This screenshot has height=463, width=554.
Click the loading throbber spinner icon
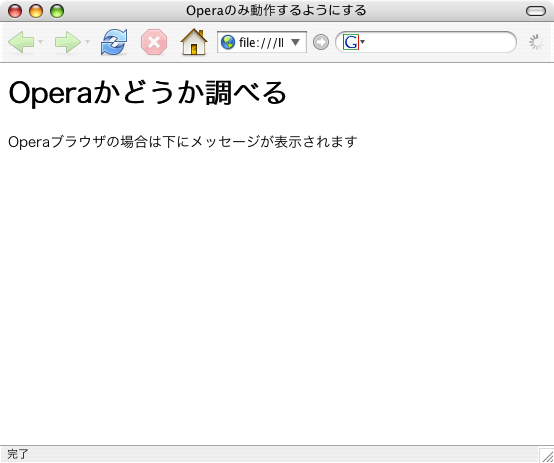[536, 42]
